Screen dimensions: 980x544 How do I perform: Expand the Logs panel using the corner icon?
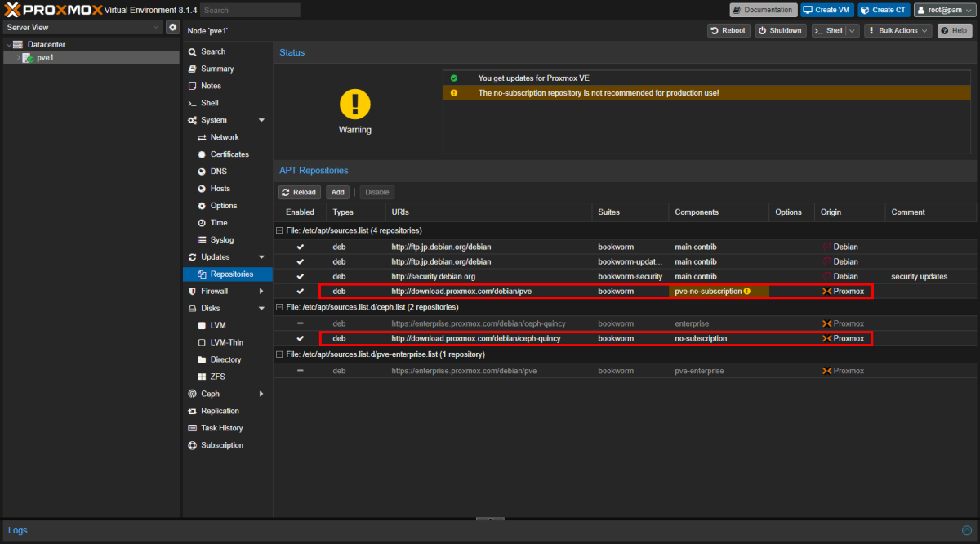[966, 530]
